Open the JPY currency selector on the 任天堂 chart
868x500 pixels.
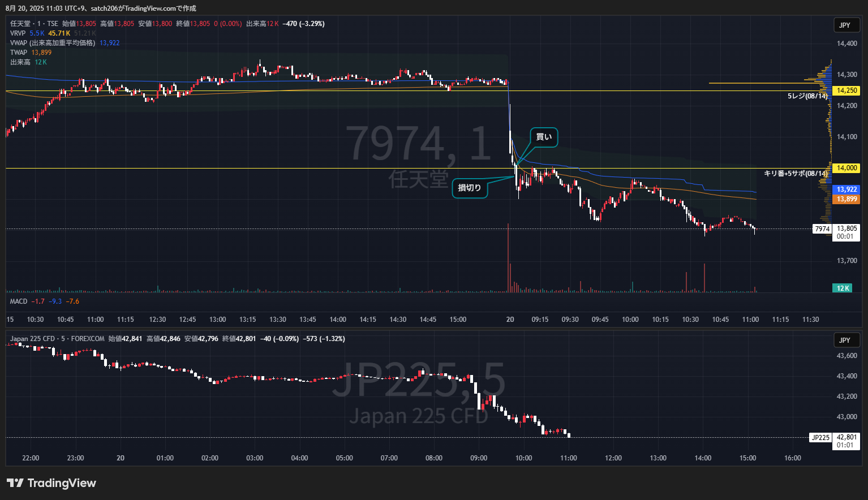846,25
